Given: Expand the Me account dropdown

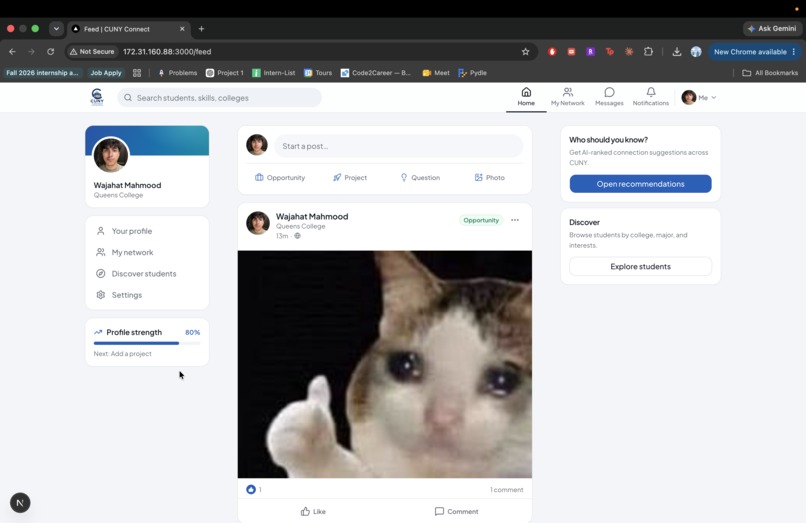Looking at the screenshot, I should (x=699, y=97).
